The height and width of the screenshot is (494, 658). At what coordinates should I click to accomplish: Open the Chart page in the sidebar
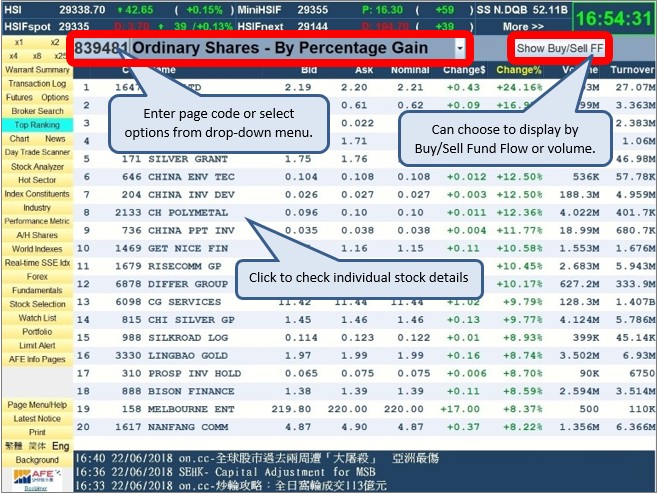click(x=19, y=139)
